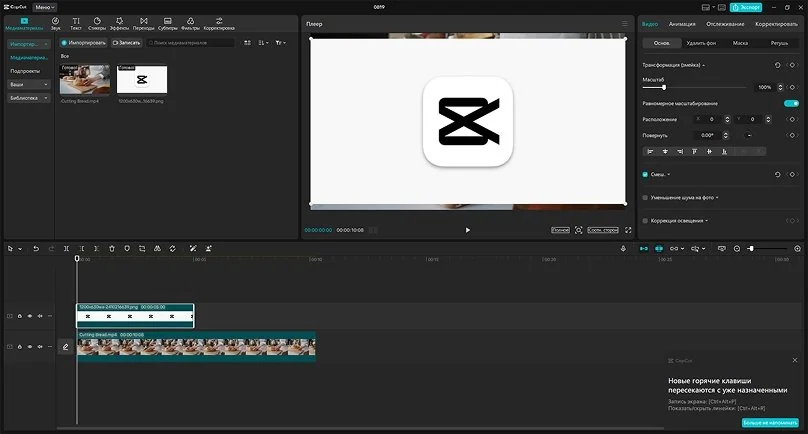Click the player fullscreen expand icon
808x434 pixels.
point(628,230)
